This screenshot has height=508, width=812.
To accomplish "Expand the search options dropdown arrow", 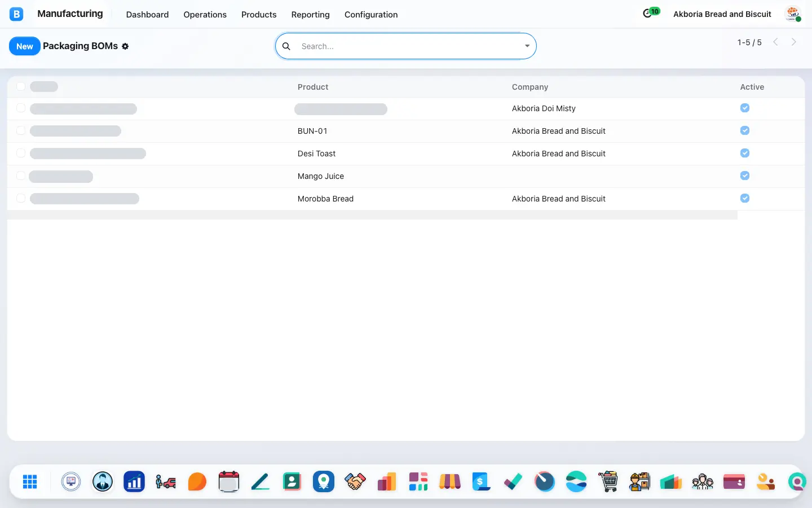I will coord(527,46).
